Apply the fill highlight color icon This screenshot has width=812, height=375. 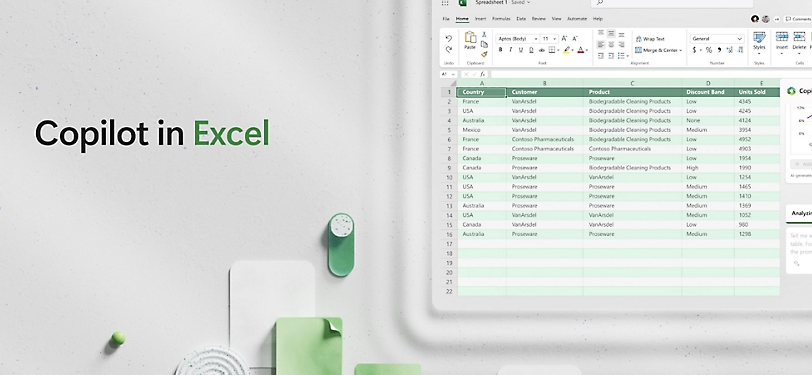click(566, 50)
